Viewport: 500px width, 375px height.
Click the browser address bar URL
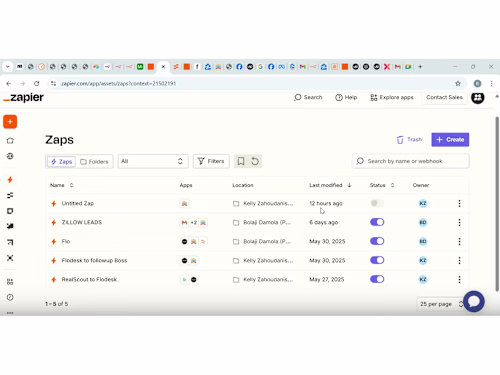pos(118,84)
